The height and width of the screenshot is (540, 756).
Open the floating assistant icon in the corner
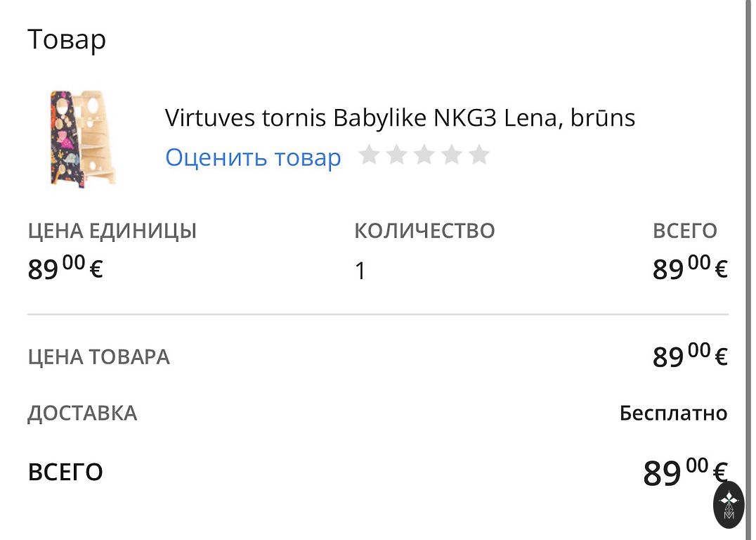[729, 505]
